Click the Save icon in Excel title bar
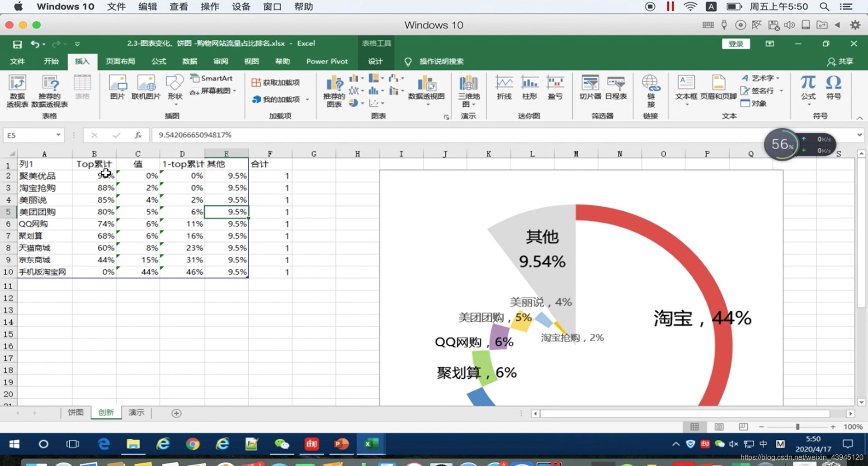 pyautogui.click(x=17, y=44)
